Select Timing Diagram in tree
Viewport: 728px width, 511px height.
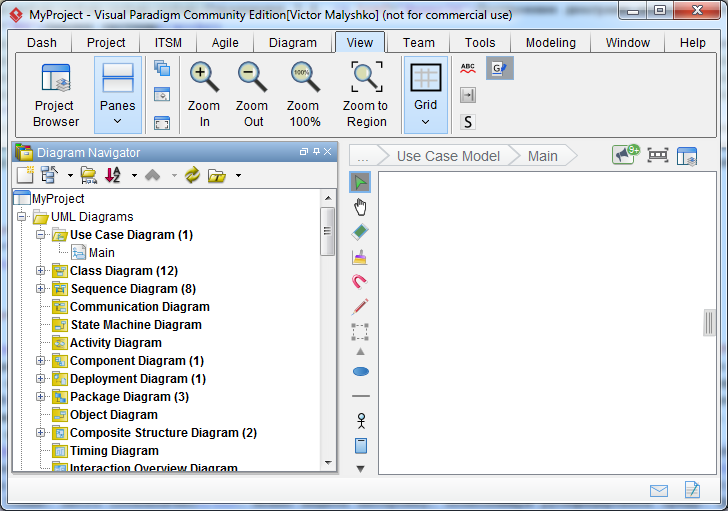[114, 451]
